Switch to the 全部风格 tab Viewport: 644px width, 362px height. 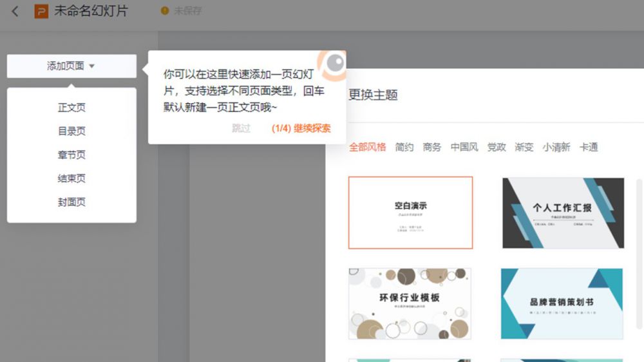[x=367, y=147]
